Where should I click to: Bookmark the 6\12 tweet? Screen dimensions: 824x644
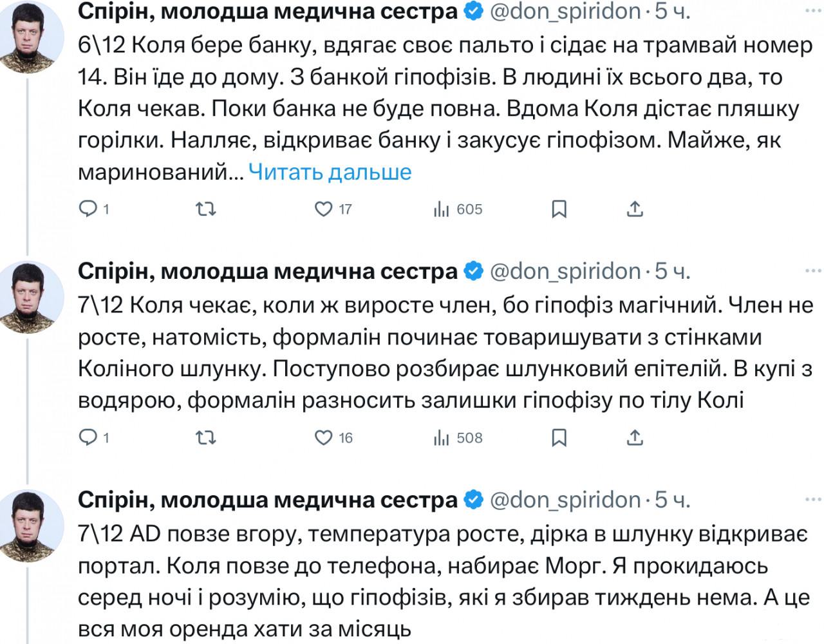(x=559, y=209)
